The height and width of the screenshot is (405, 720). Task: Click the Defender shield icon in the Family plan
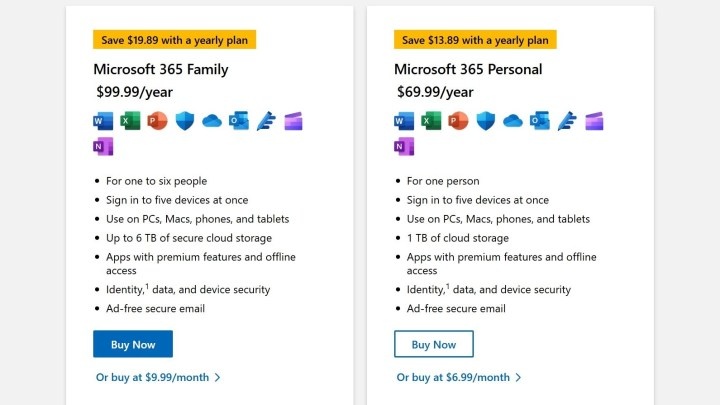[x=184, y=122]
